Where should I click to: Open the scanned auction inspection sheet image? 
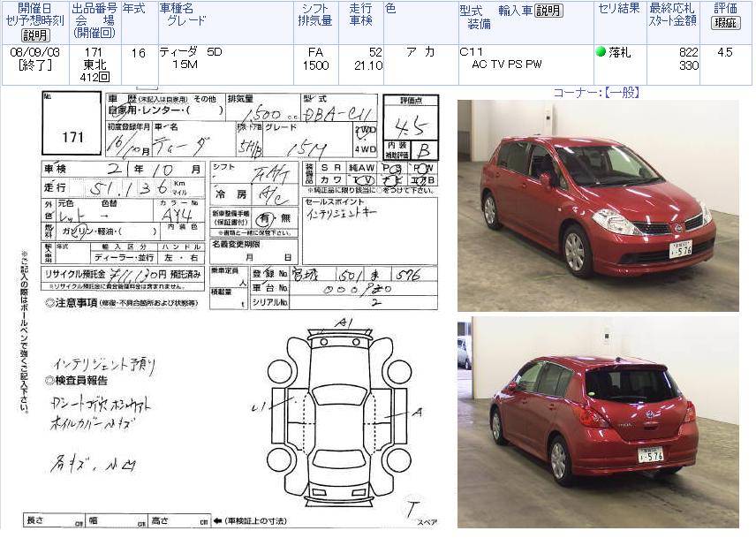pos(231,308)
